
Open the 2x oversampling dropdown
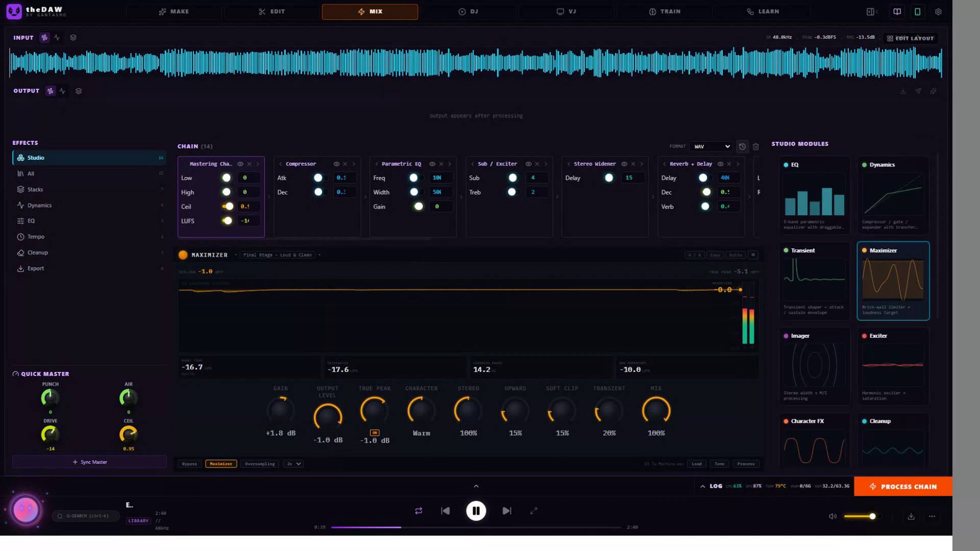tap(293, 464)
